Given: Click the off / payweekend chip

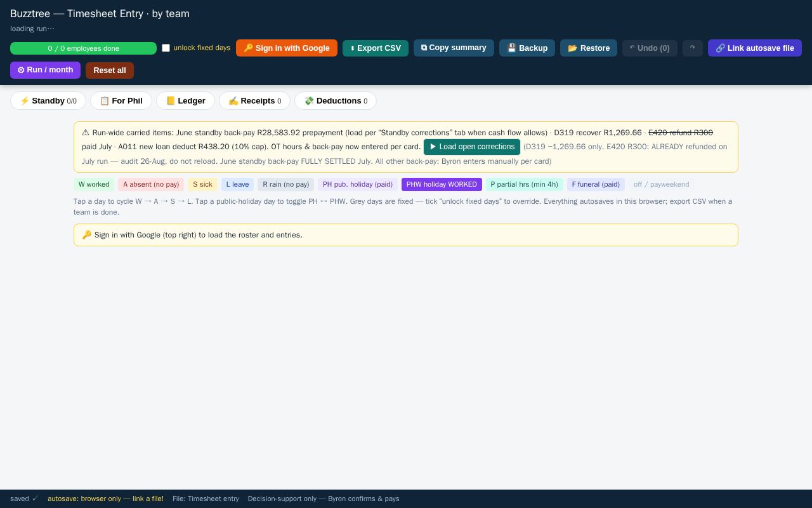Looking at the screenshot, I should (661, 185).
